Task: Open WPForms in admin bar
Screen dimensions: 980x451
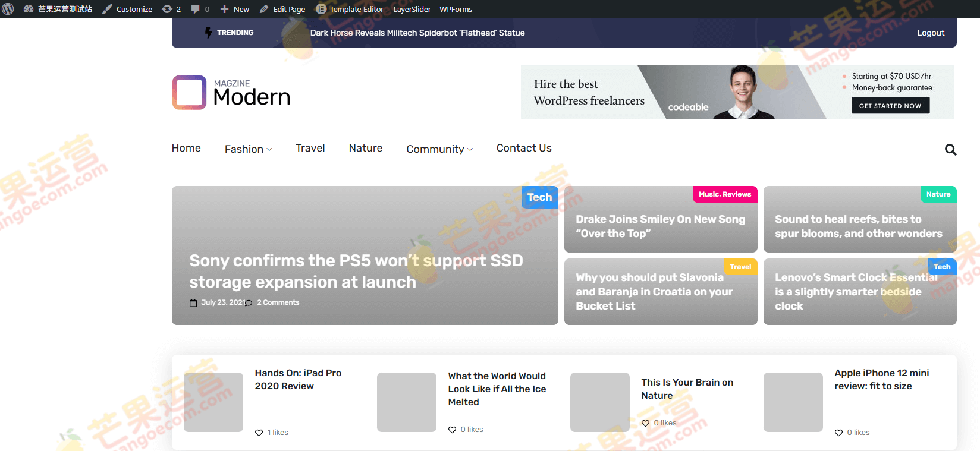Action: 456,9
